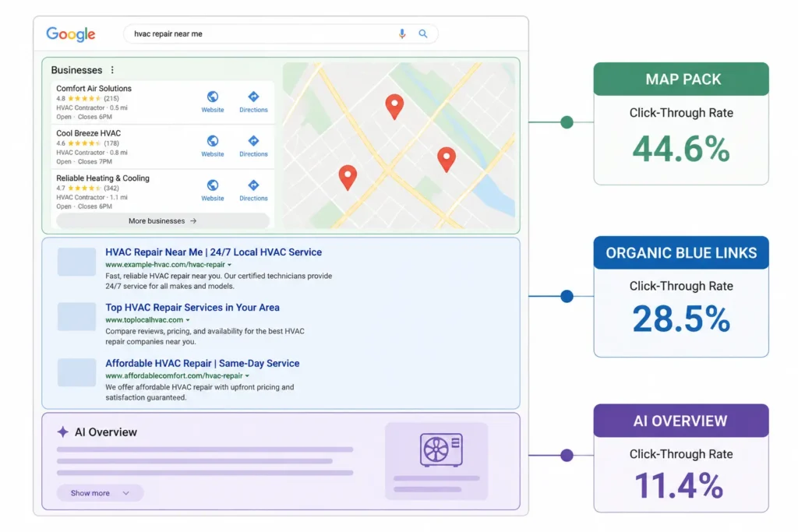Click the Website globe icon for Cool Breeze HVAC
This screenshot has width=798, height=532.
click(213, 141)
